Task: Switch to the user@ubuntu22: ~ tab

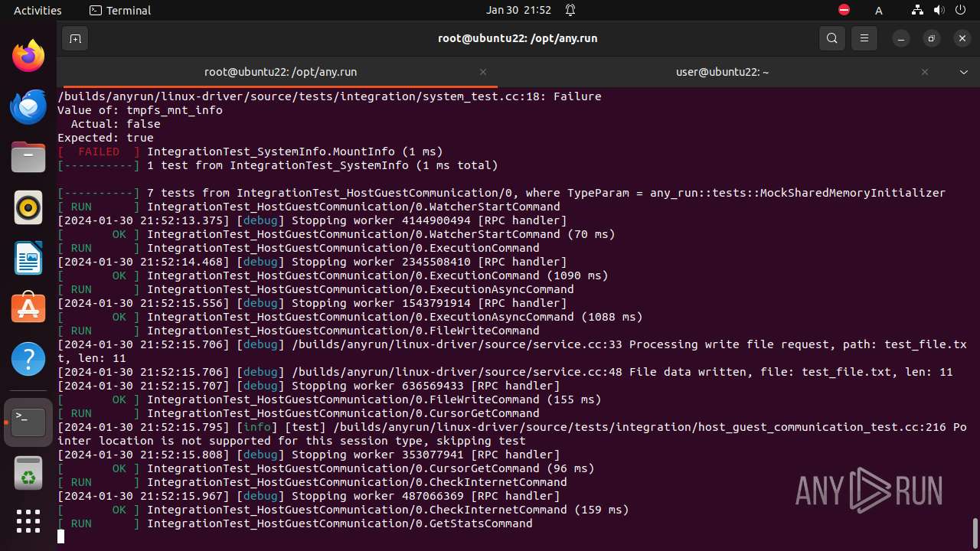Action: (x=722, y=72)
